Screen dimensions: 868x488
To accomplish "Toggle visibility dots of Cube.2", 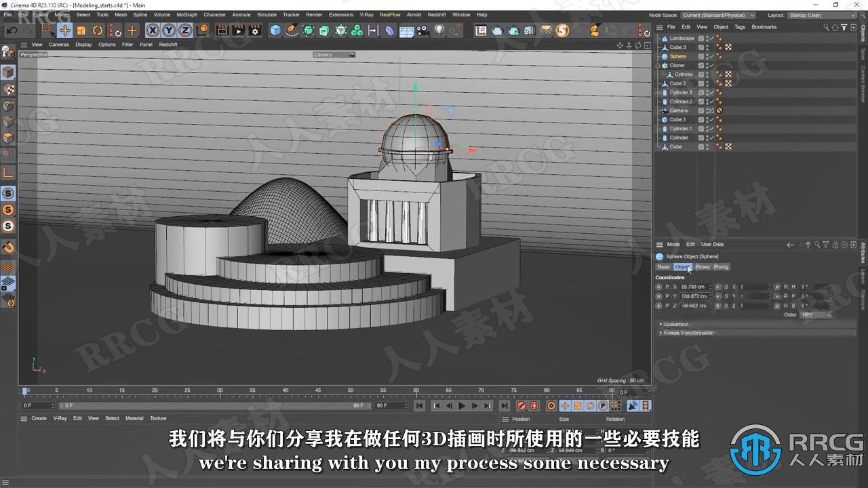I will pyautogui.click(x=706, y=83).
